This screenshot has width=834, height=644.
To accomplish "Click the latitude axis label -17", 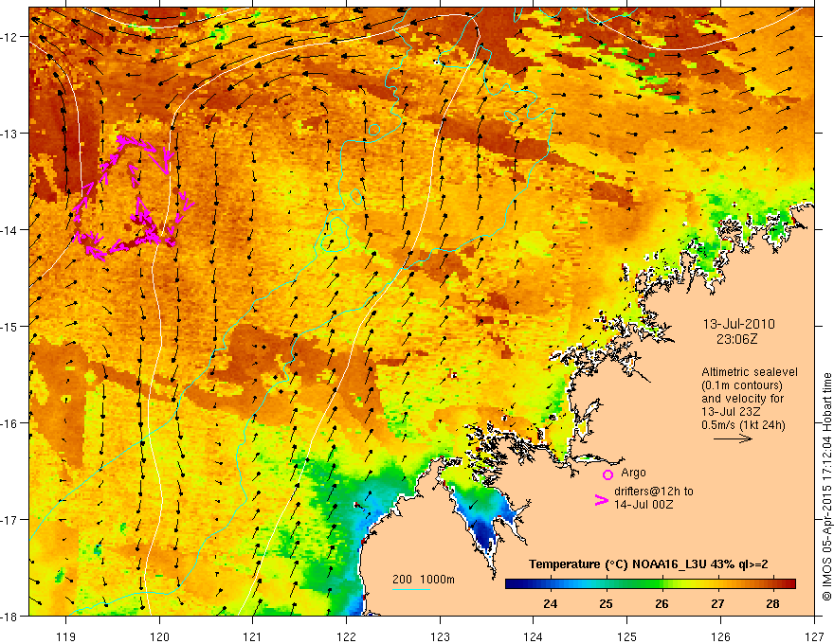I will pos(9,520).
